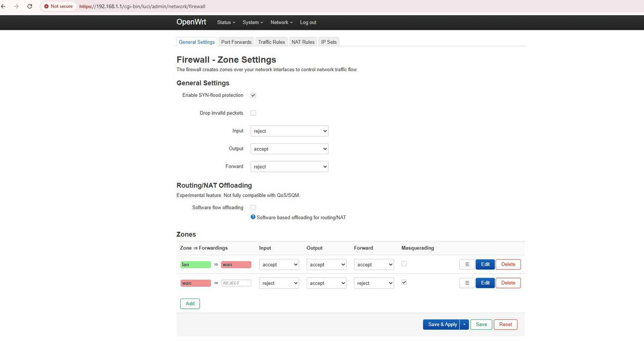
Task: Toggle Enable SYN-flood protection checkbox
Action: coord(253,95)
